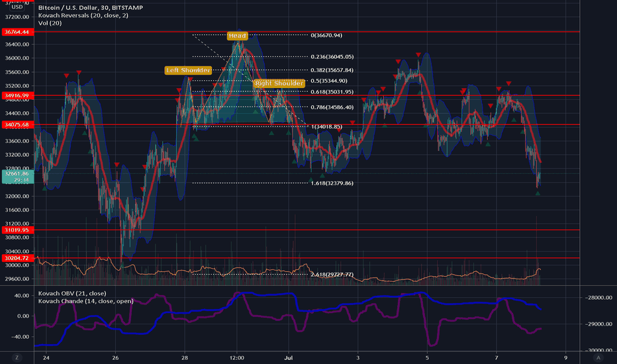
Task: Click the 30204.72 red price label
Action: click(17, 258)
